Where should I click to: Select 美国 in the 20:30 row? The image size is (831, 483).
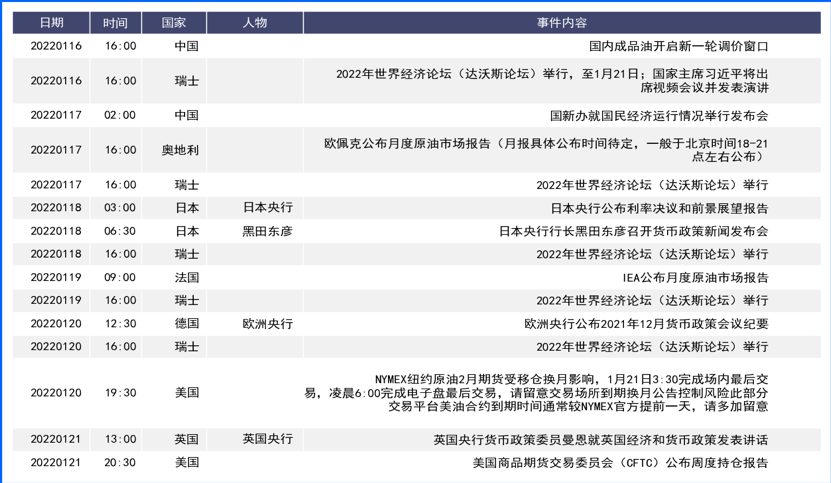click(187, 462)
